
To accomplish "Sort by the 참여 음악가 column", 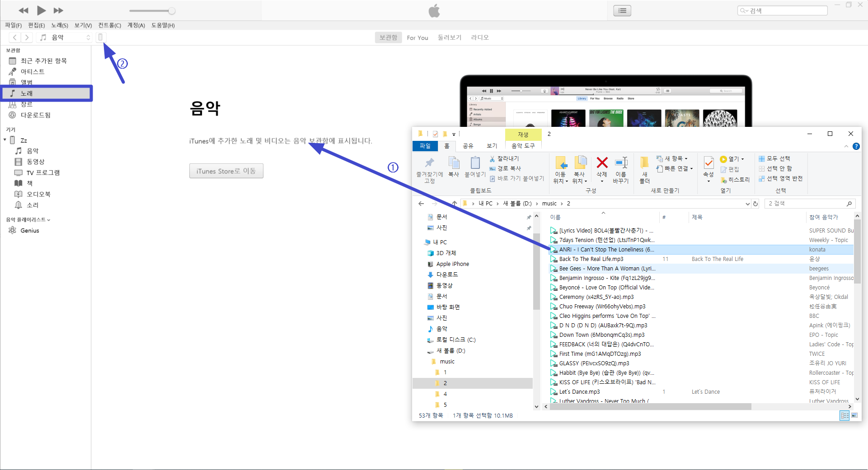I will (x=824, y=218).
